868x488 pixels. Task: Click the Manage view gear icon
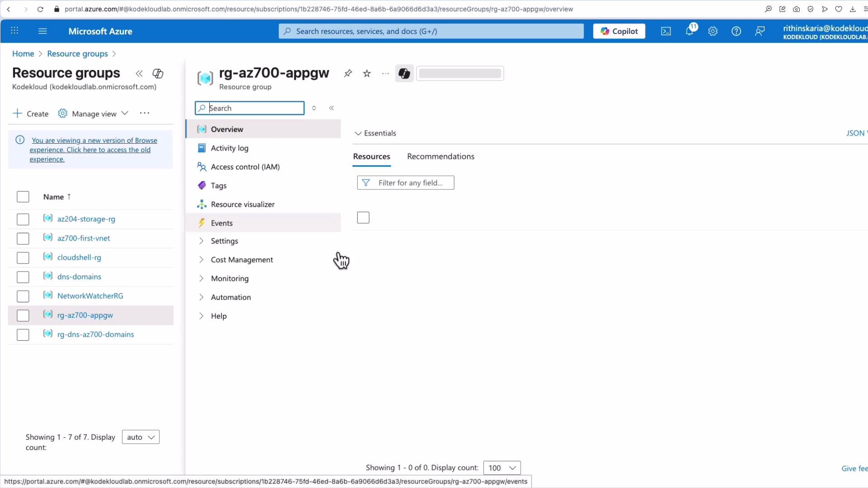[x=62, y=113]
